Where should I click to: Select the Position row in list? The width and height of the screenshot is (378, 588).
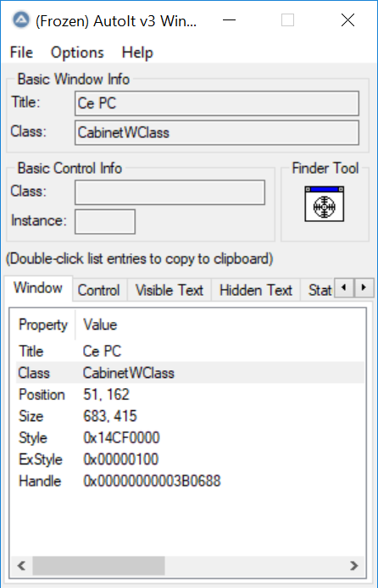(x=190, y=395)
